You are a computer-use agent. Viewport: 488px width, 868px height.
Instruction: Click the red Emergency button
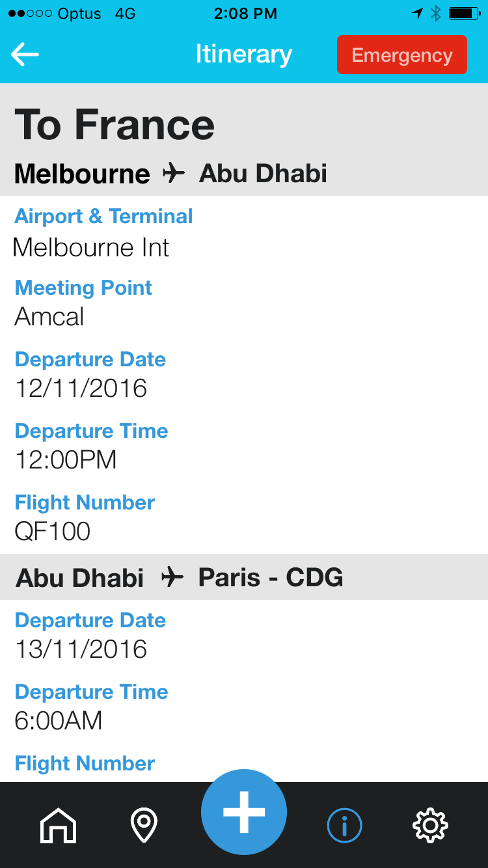(401, 55)
